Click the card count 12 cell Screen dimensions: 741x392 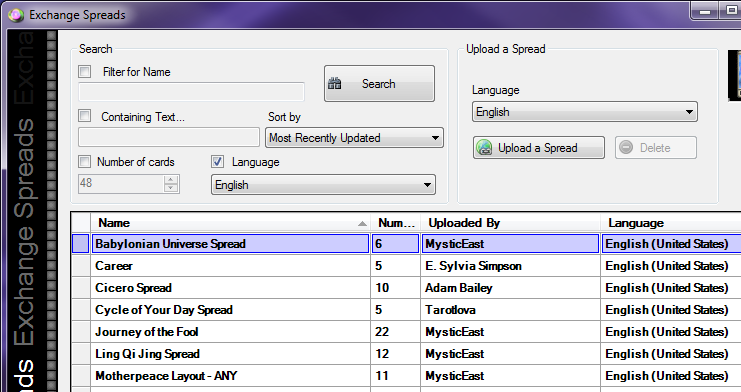(x=396, y=354)
